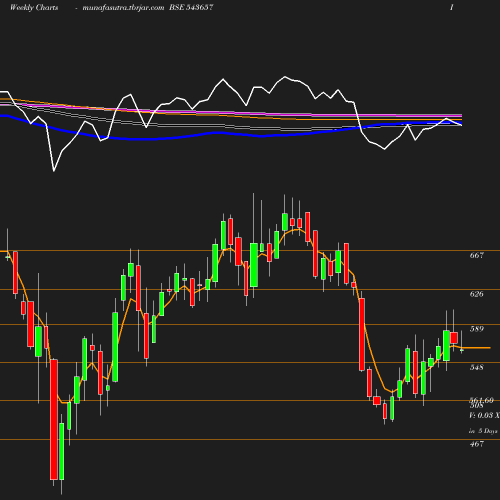Click the '548' price level label
This screenshot has height=500, width=500.
click(477, 367)
